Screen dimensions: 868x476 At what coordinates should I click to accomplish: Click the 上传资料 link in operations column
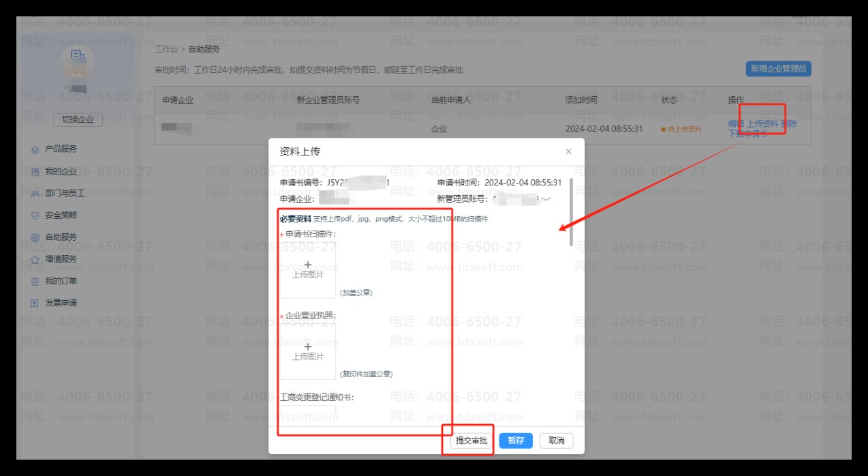[762, 124]
